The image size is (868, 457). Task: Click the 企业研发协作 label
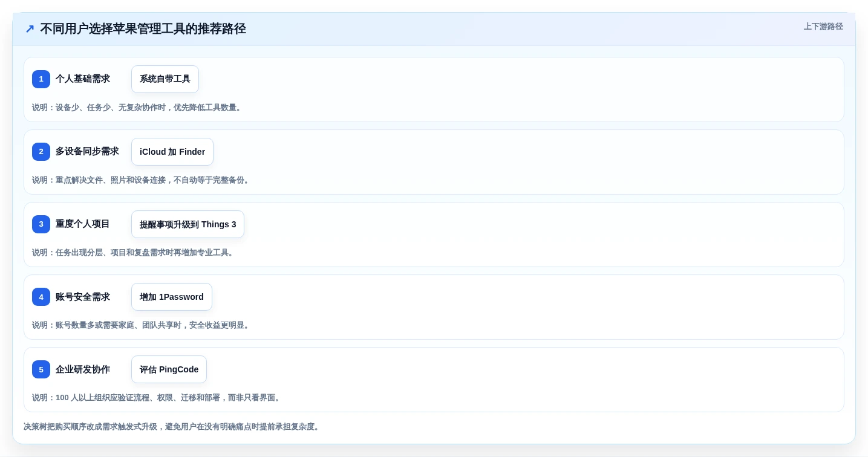pos(83,369)
